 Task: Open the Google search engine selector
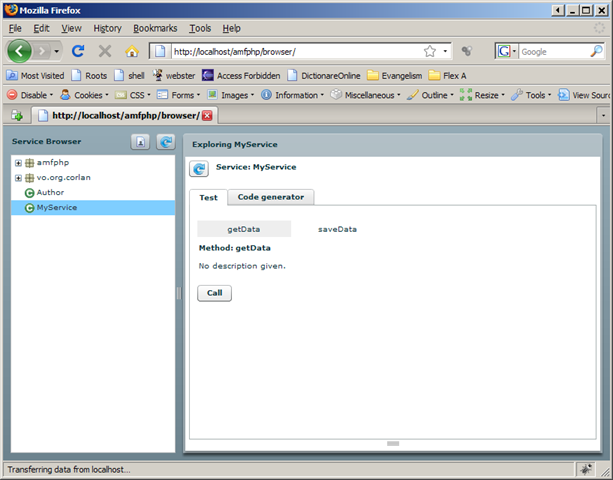pos(506,51)
